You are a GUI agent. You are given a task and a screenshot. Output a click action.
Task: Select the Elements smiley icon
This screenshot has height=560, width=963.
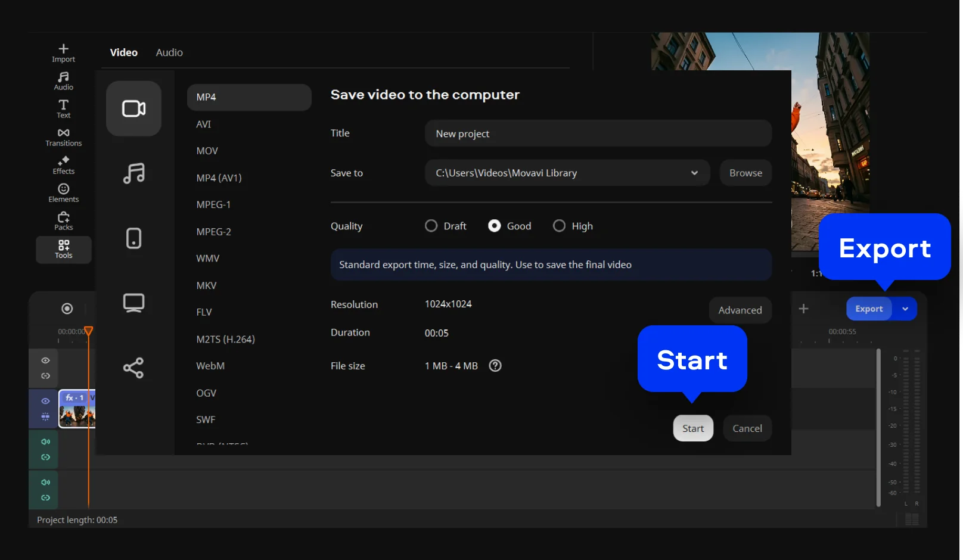[63, 189]
